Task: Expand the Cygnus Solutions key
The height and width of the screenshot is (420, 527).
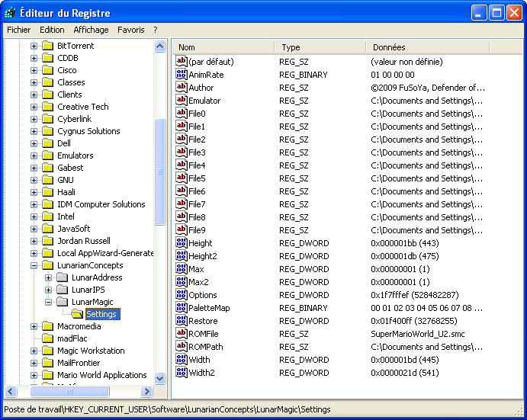Action: point(34,131)
